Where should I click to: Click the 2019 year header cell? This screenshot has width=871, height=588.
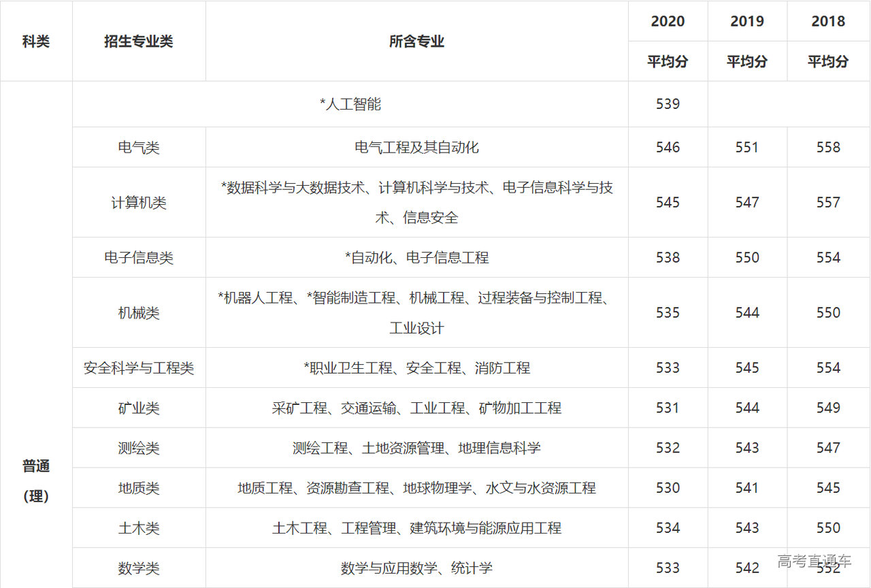click(747, 21)
